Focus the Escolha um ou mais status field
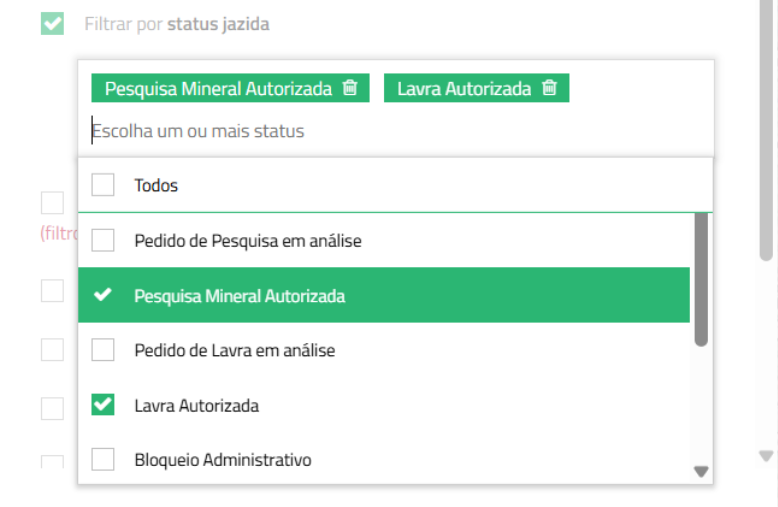The width and height of the screenshot is (778, 507). [x=395, y=131]
